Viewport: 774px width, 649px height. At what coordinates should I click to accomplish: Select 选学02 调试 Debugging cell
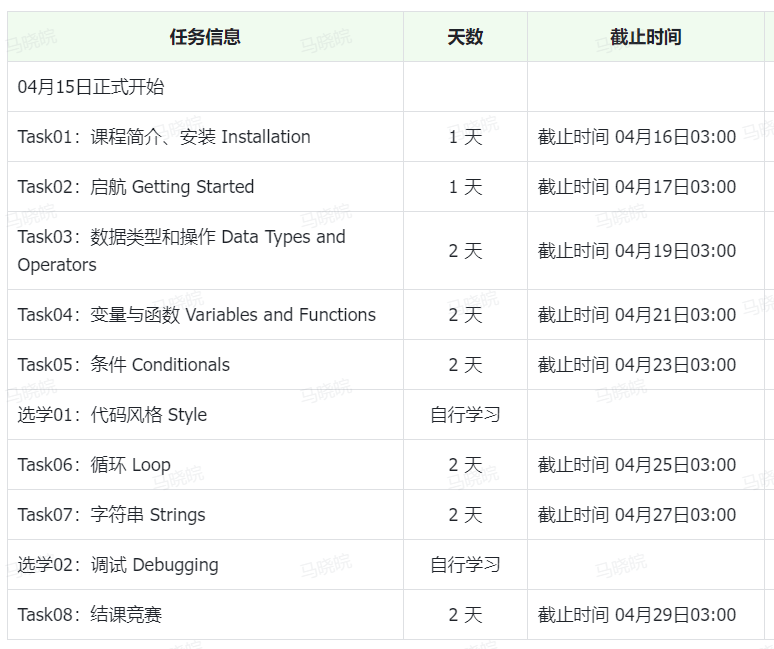coord(205,565)
